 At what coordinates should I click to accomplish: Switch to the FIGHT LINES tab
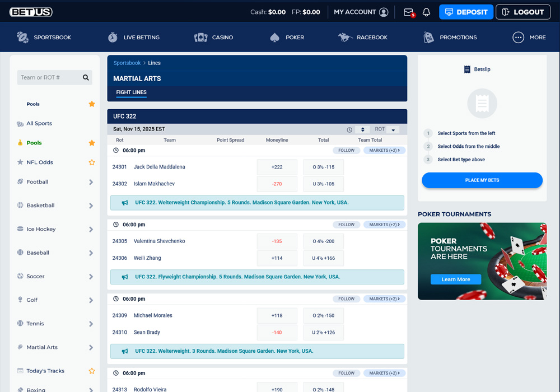(131, 92)
